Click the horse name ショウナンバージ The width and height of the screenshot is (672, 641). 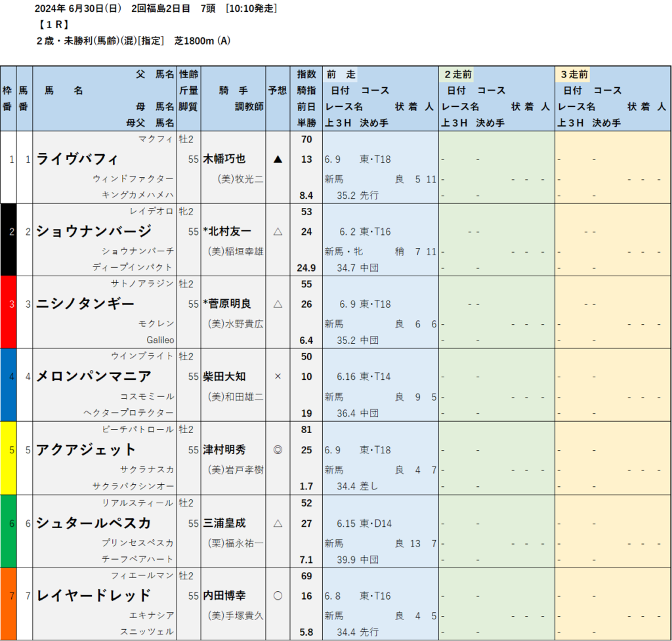(x=94, y=232)
